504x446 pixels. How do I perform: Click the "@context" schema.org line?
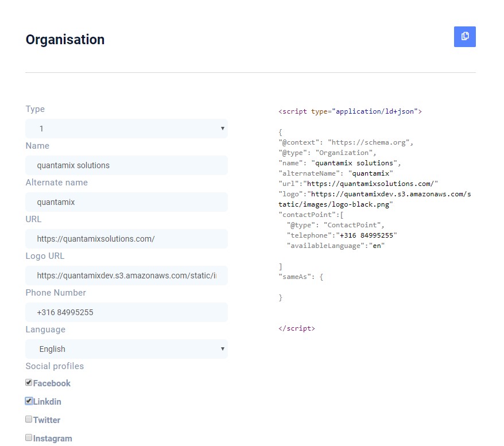click(346, 142)
